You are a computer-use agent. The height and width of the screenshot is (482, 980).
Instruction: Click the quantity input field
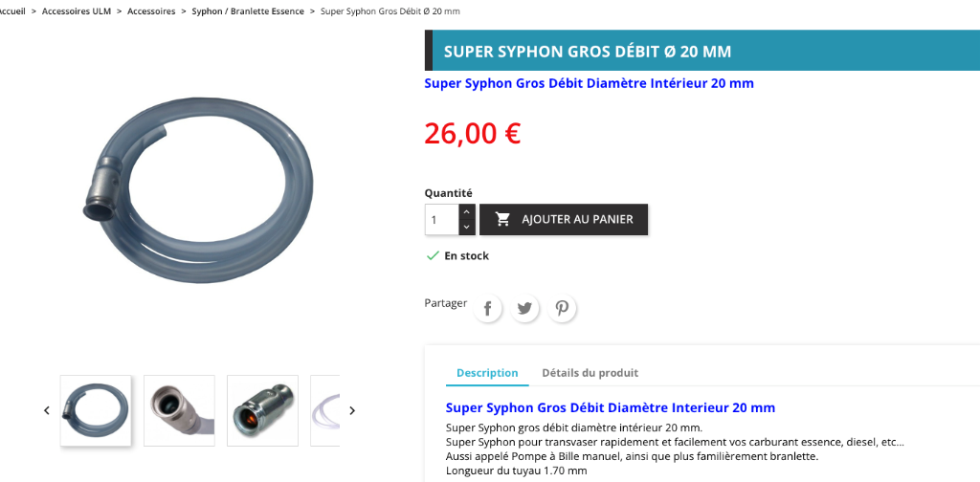click(x=442, y=220)
